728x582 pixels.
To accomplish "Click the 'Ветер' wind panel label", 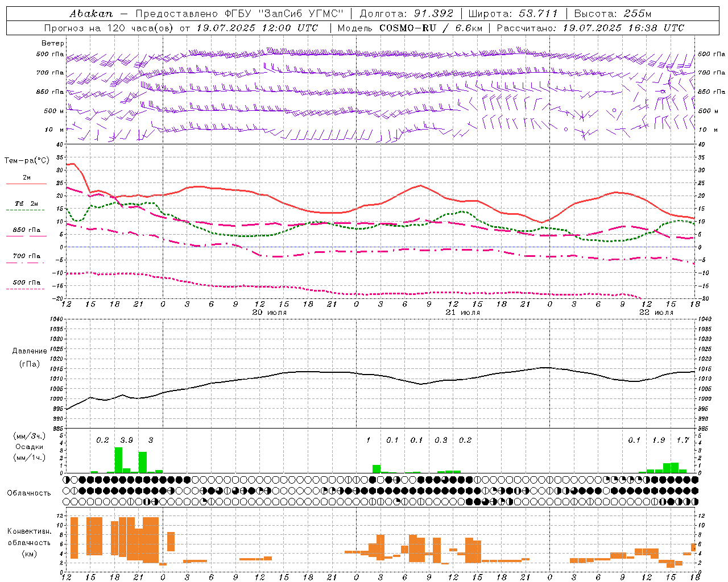I will (53, 43).
